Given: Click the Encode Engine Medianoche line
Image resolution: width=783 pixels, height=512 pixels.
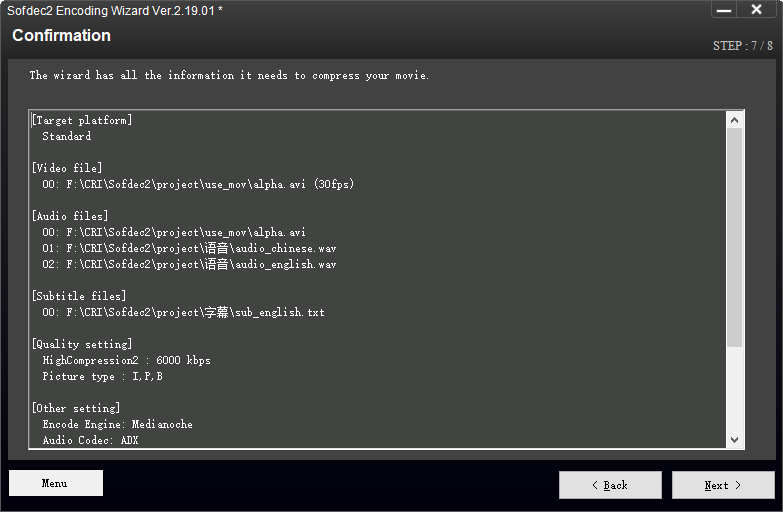Looking at the screenshot, I should click(x=117, y=424).
